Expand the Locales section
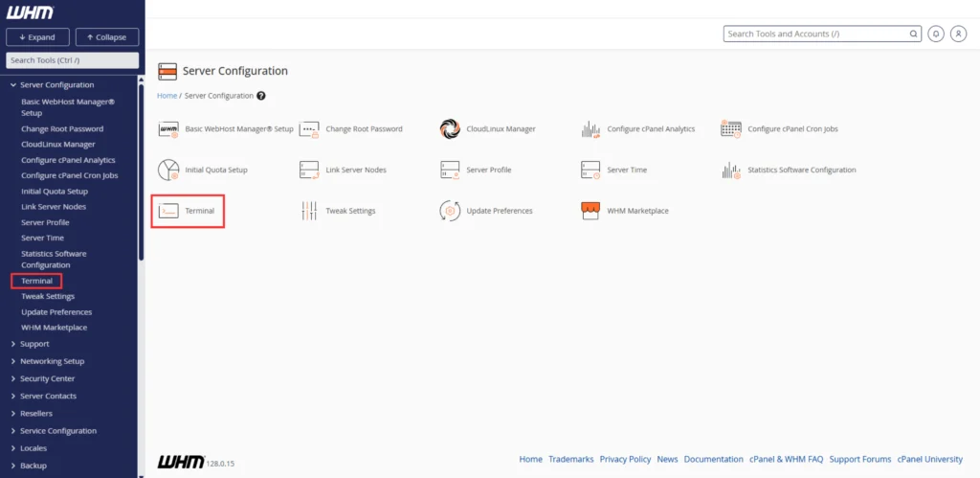Screen dimensions: 980x478 (x=13, y=448)
